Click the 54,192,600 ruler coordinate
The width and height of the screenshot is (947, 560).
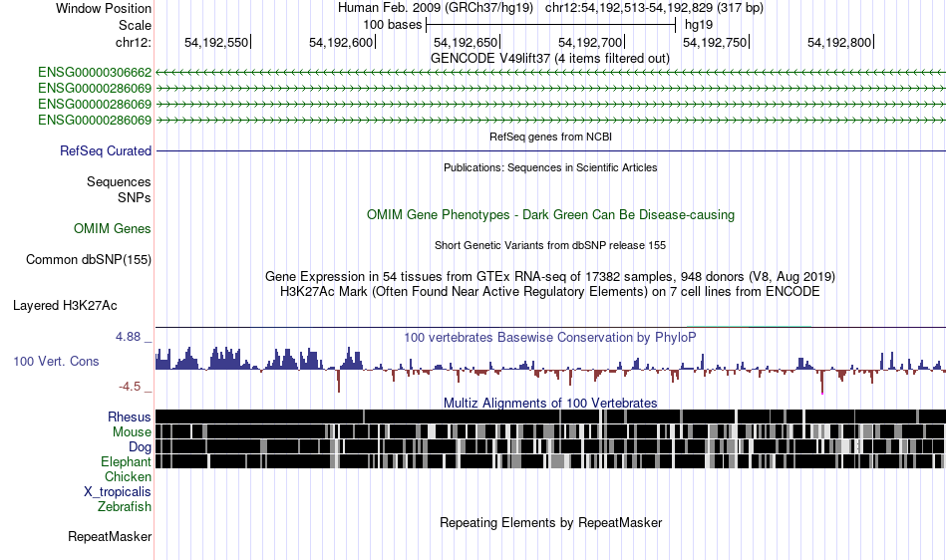coord(341,42)
